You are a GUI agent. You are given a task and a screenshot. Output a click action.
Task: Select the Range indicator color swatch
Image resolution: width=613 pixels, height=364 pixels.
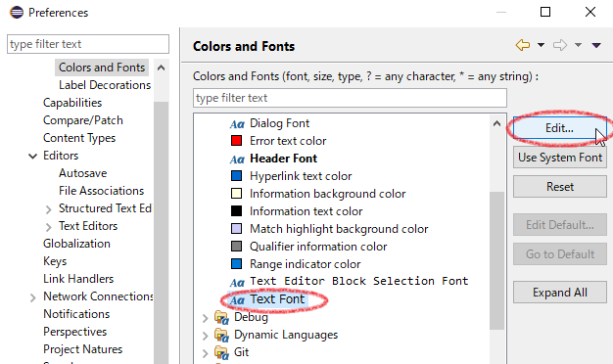237,263
